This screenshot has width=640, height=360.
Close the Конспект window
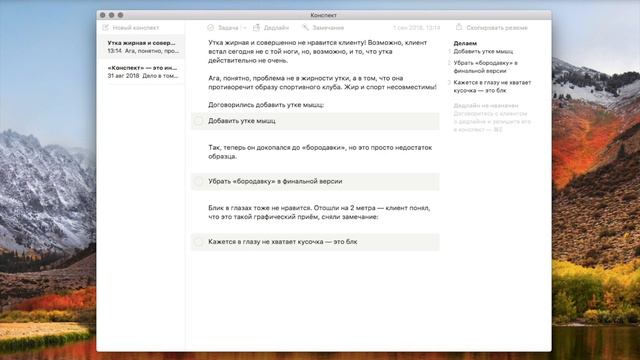coord(102,15)
